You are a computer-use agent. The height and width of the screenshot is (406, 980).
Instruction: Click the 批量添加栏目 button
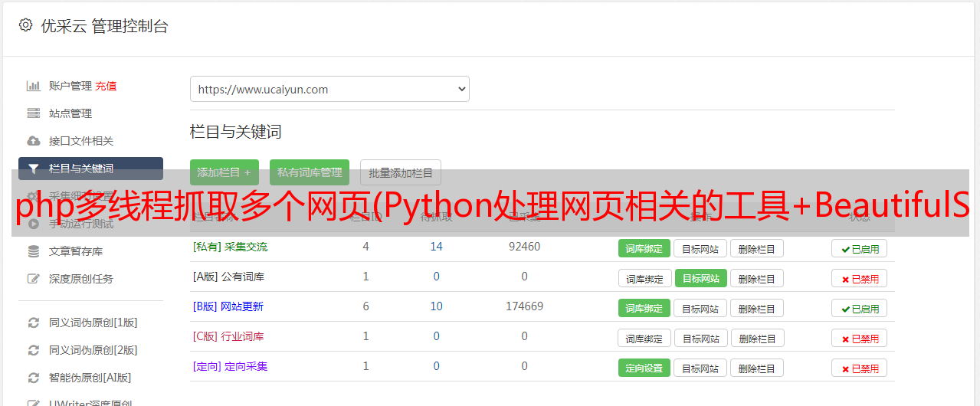point(401,172)
